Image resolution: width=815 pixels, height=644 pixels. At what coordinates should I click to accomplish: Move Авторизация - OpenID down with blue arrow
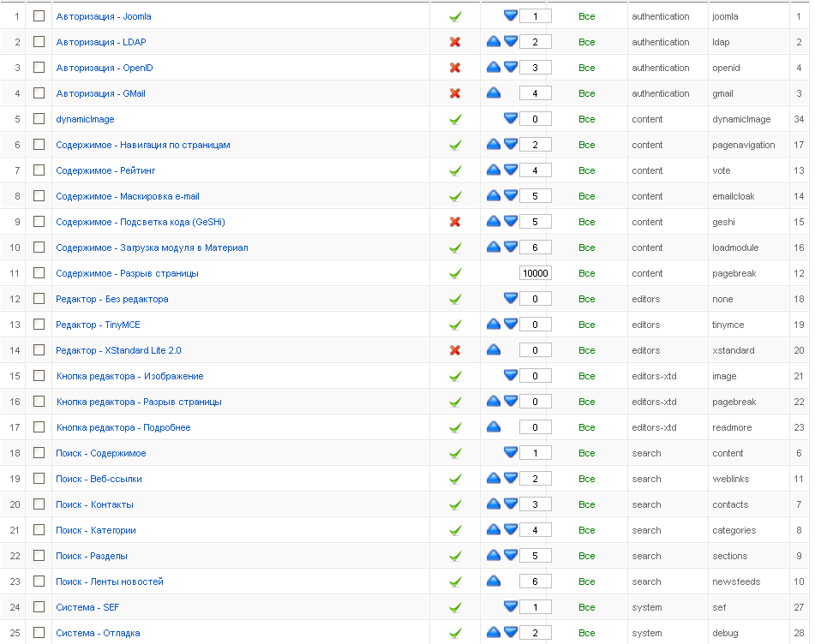(x=511, y=67)
